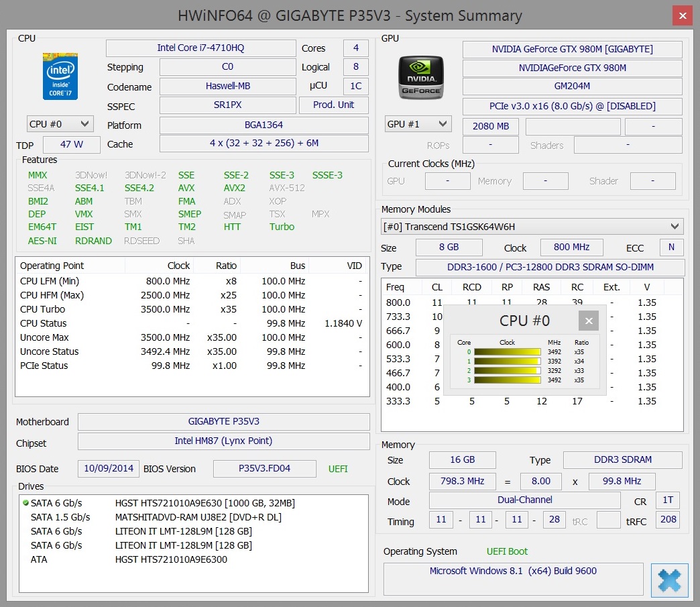Click the 800.0 frequency timing row

[x=532, y=303]
